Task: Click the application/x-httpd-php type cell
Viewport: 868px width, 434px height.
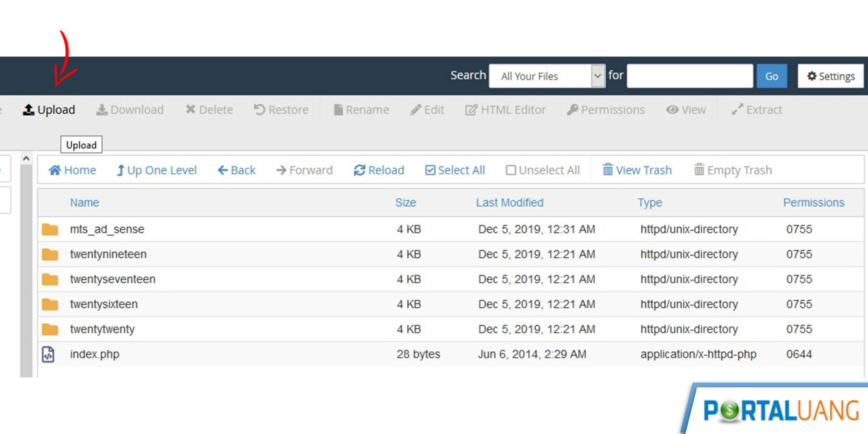Action: pos(698,354)
